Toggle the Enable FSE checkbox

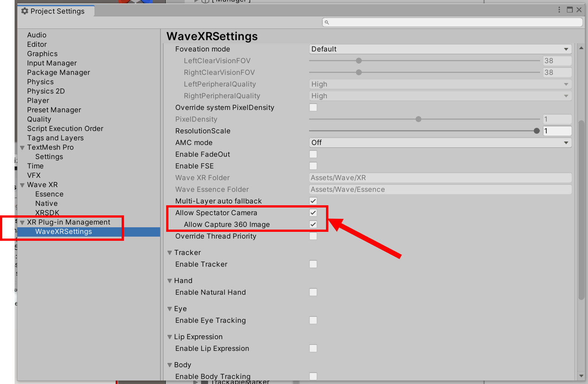pos(313,166)
